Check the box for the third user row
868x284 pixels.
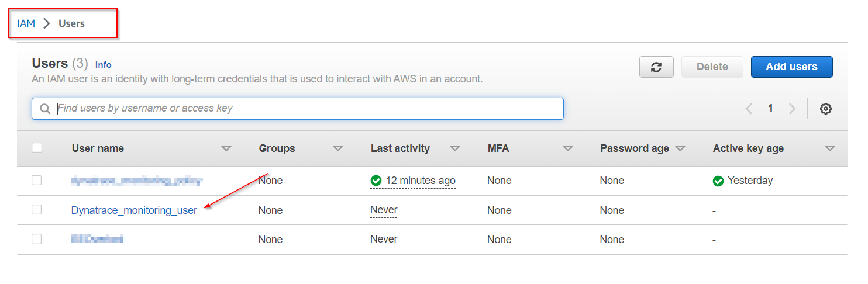pos(37,239)
